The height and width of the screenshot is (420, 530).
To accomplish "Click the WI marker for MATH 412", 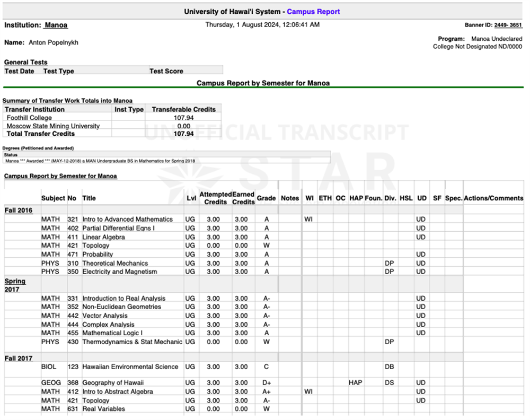I will (x=308, y=391).
